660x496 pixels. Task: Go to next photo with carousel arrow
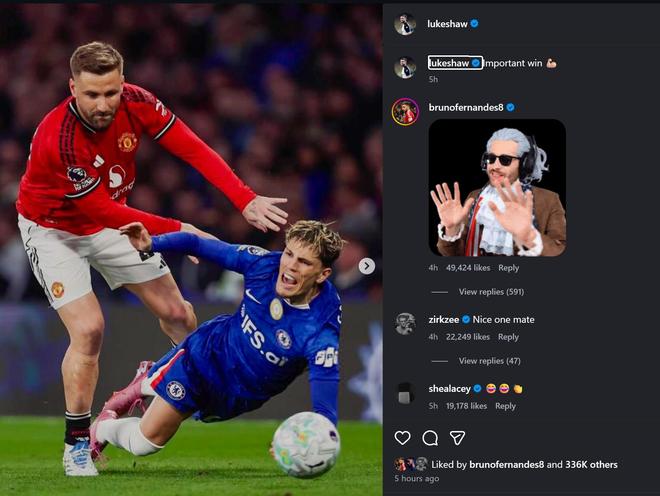pyautogui.click(x=367, y=266)
